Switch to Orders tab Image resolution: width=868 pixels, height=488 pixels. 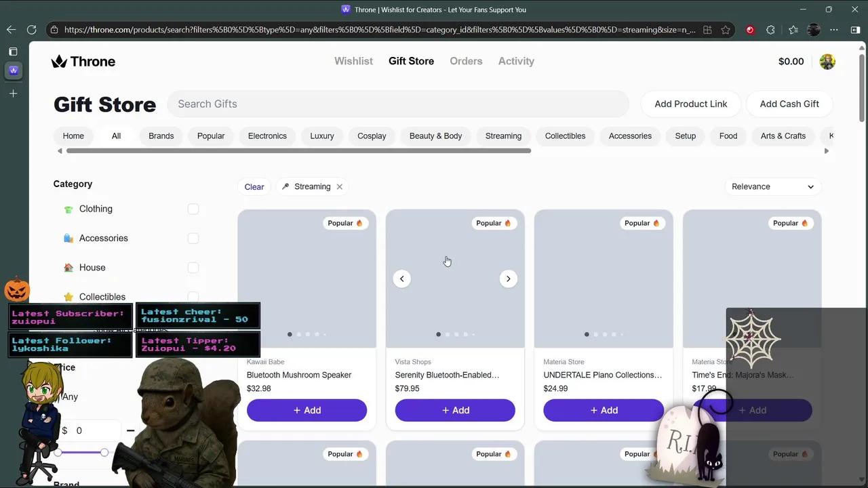click(x=466, y=61)
